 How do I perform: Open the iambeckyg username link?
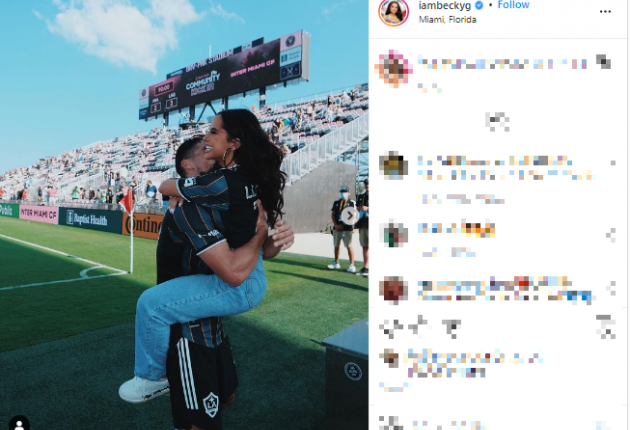point(444,5)
